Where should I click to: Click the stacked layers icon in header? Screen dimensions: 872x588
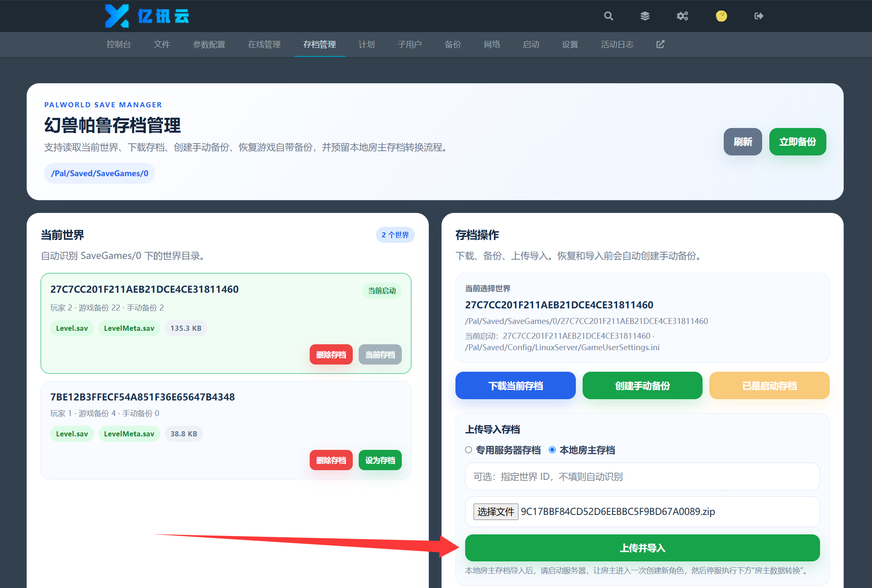tap(645, 16)
